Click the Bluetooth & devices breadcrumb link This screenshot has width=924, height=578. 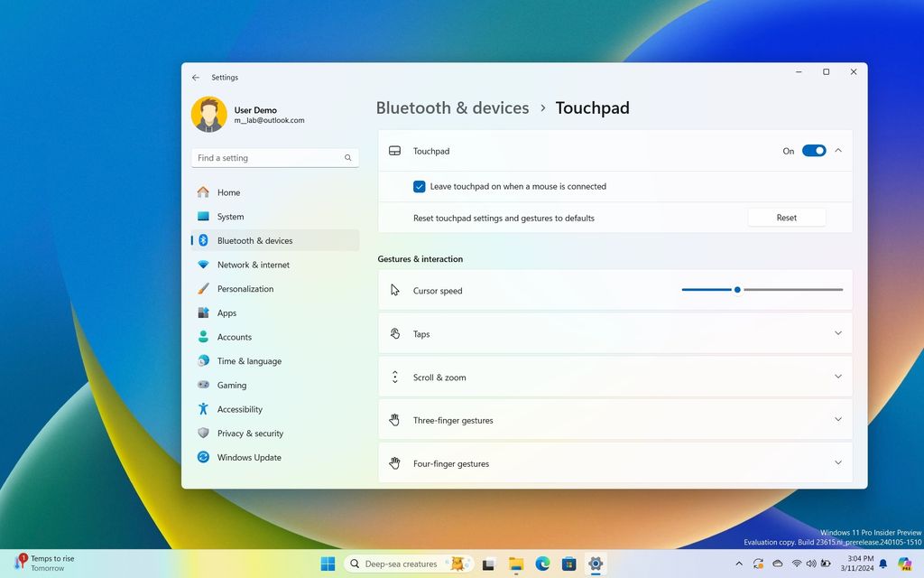[452, 107]
